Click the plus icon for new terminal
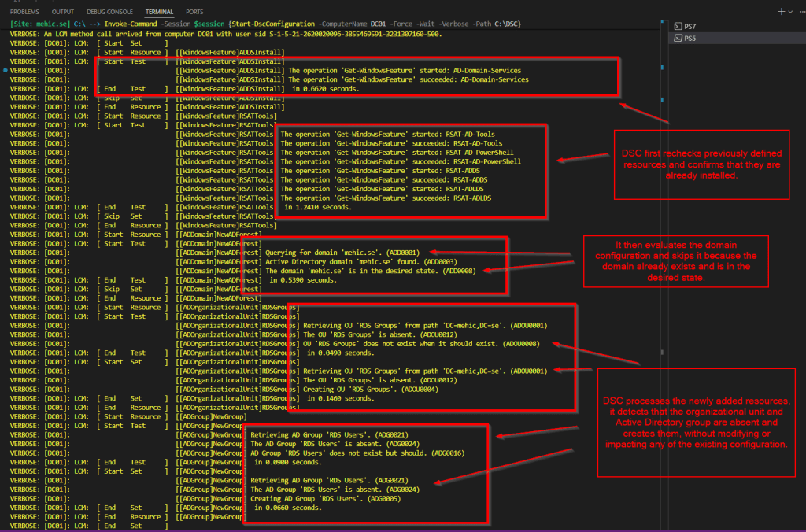Viewport: 806px width, 532px height. click(781, 12)
